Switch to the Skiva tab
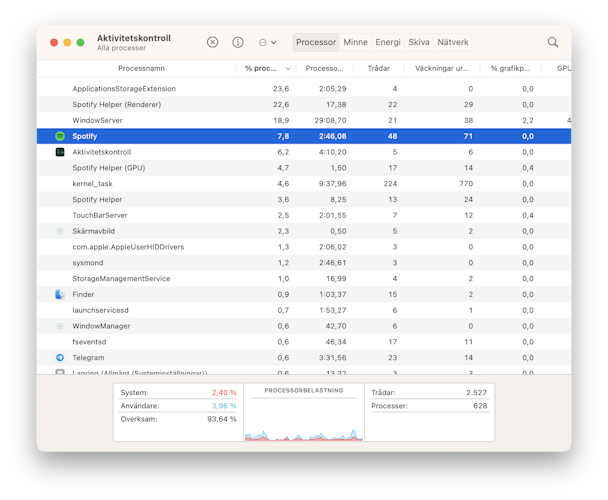Viewport: 608px width, 500px height. [419, 42]
